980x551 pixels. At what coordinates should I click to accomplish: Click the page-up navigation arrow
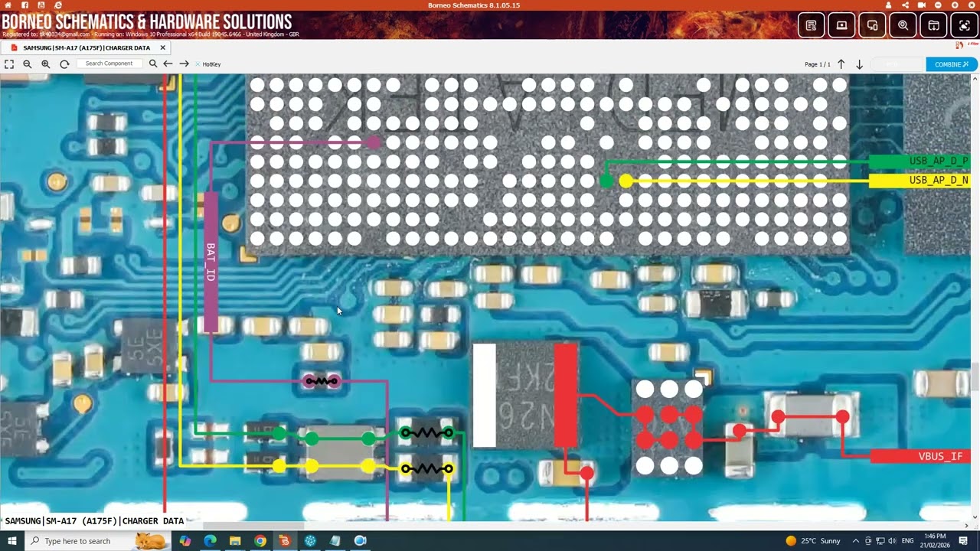pos(841,64)
